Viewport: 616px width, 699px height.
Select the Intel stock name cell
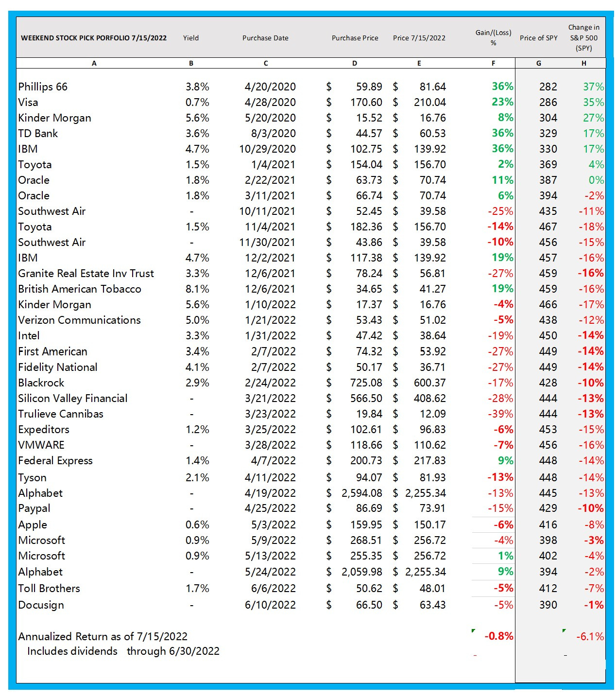(29, 335)
